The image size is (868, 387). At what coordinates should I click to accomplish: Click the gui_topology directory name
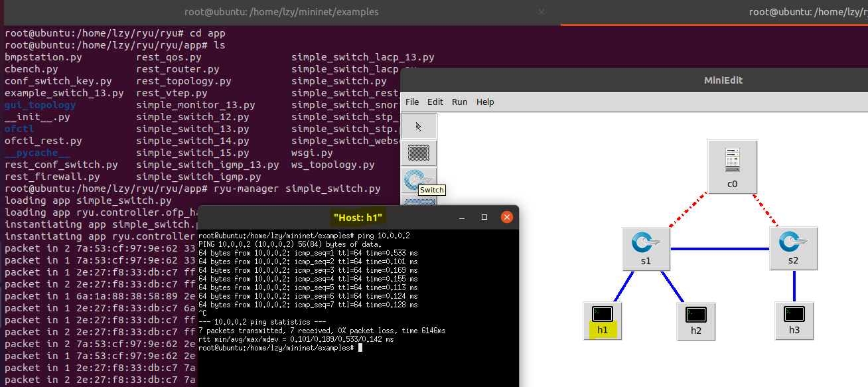tap(40, 105)
